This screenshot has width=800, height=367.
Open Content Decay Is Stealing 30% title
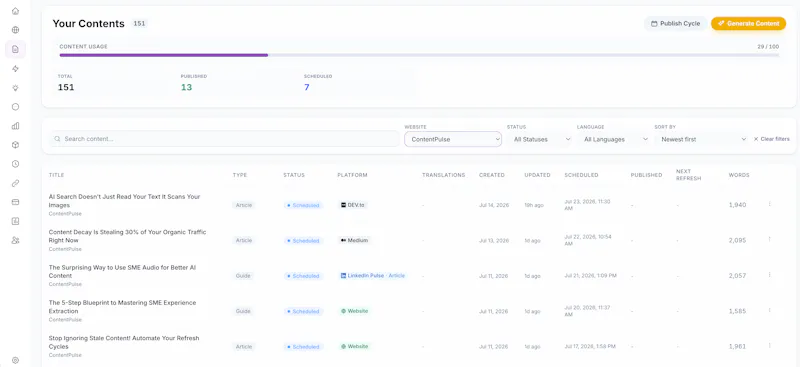128,236
